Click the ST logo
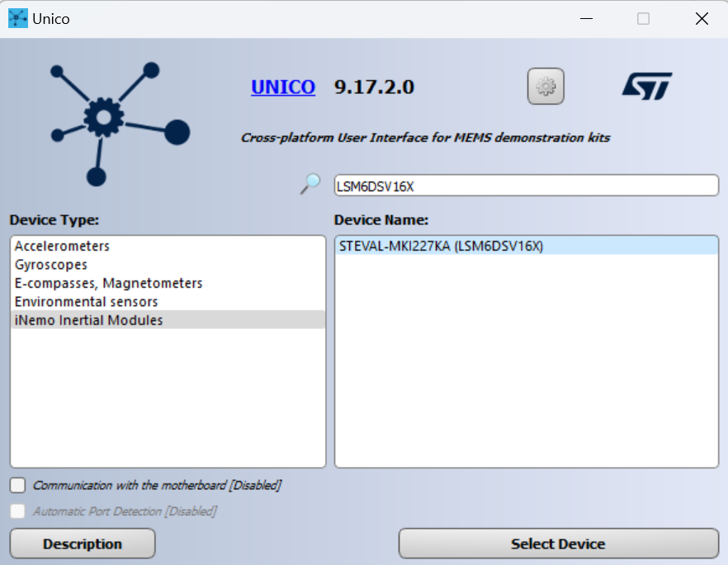 click(x=647, y=87)
